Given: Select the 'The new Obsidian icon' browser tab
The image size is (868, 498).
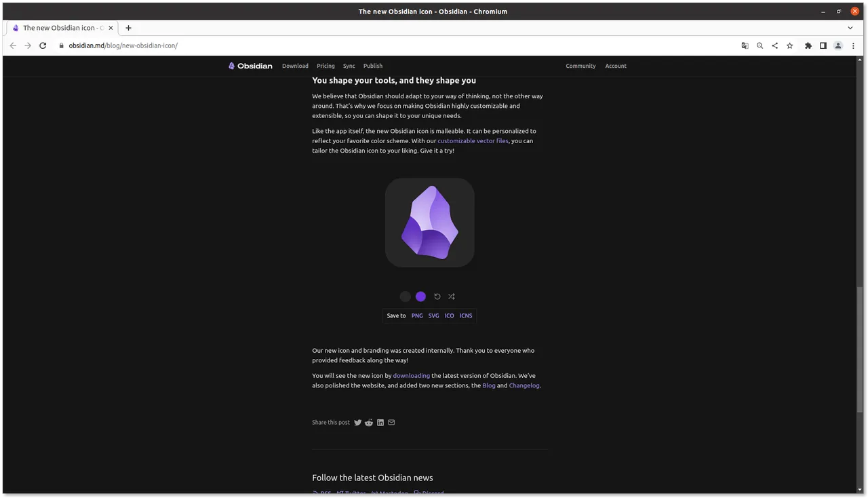Looking at the screenshot, I should coord(61,28).
